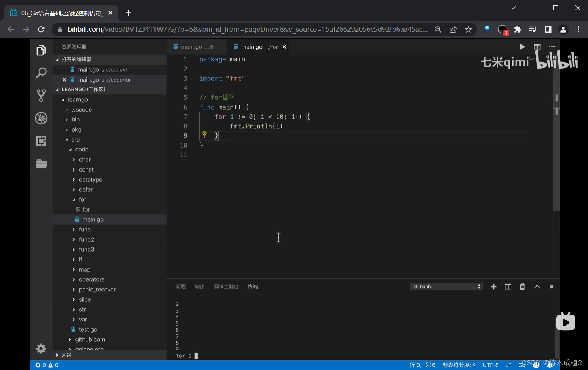588x370 pixels.
Task: Open the Debug bug icon in activity bar
Action: pos(41,118)
